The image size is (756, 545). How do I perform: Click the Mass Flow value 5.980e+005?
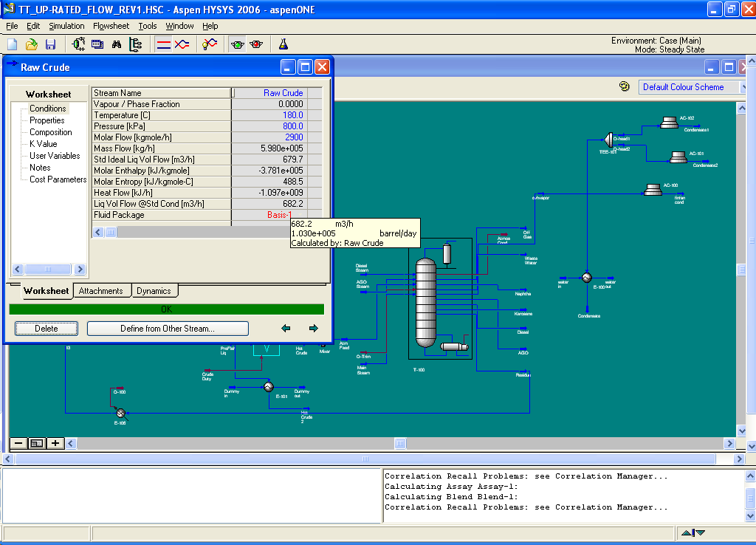pos(269,148)
